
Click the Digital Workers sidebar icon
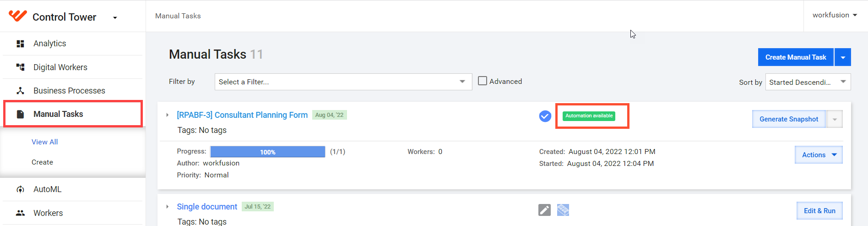[20, 67]
